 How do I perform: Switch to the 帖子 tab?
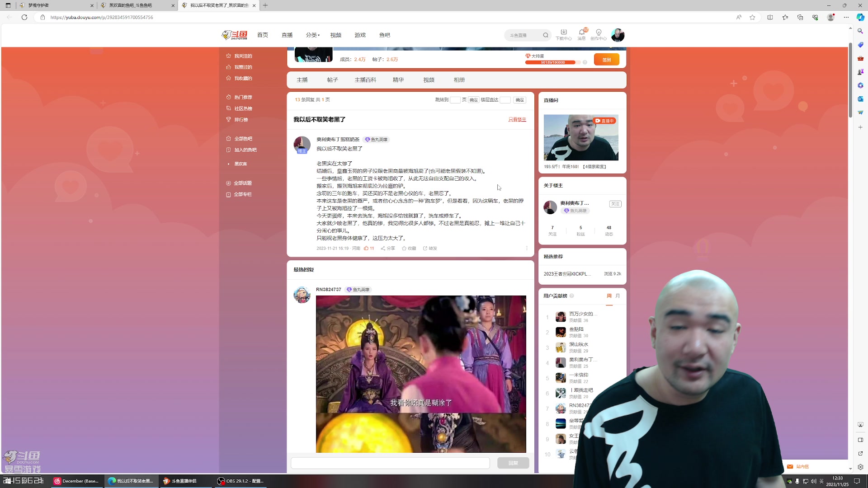[x=332, y=80]
